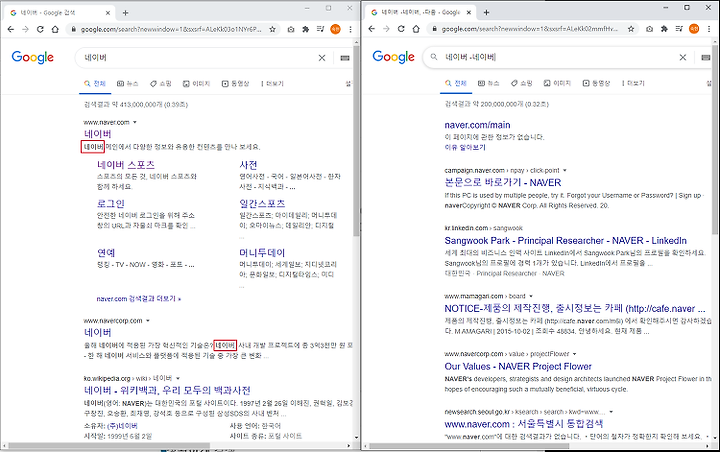The image size is (720, 452).
Task: Click camera extension icon in left window
Action: 291,29
